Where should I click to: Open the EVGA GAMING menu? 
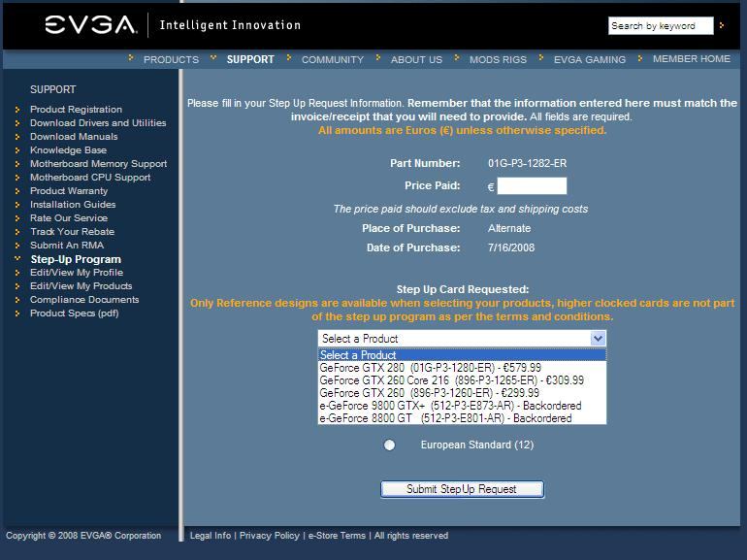[590, 59]
